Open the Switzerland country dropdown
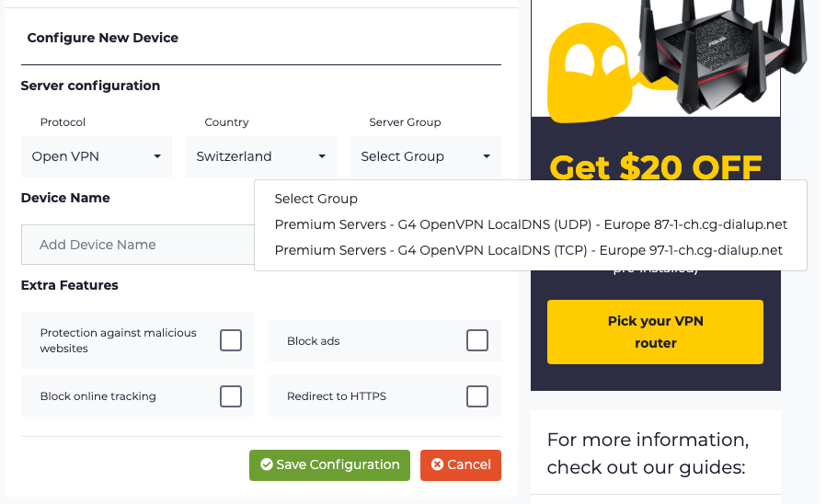826x504 pixels. click(260, 156)
